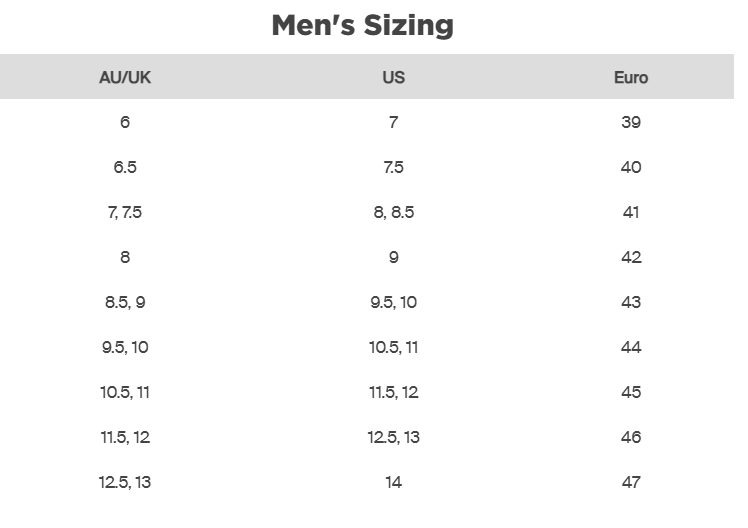Click US size 10.5, 11 cell
Viewport: 748px width, 528px height.
(393, 347)
